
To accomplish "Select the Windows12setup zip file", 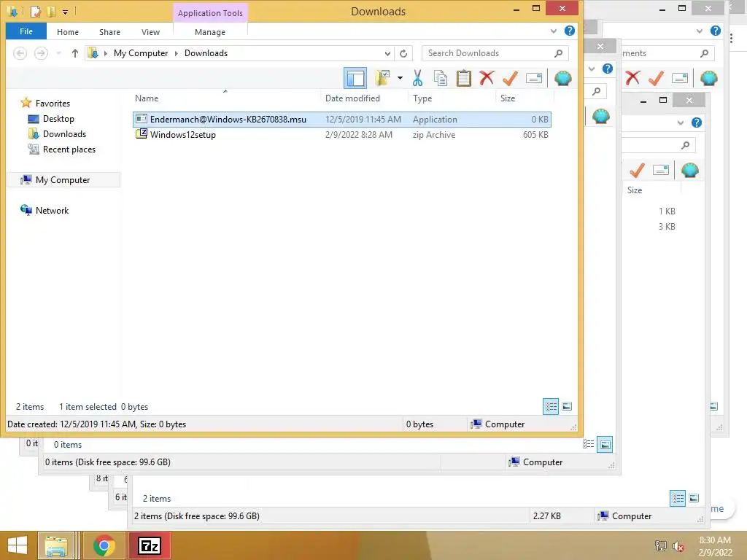I will click(x=341, y=135).
